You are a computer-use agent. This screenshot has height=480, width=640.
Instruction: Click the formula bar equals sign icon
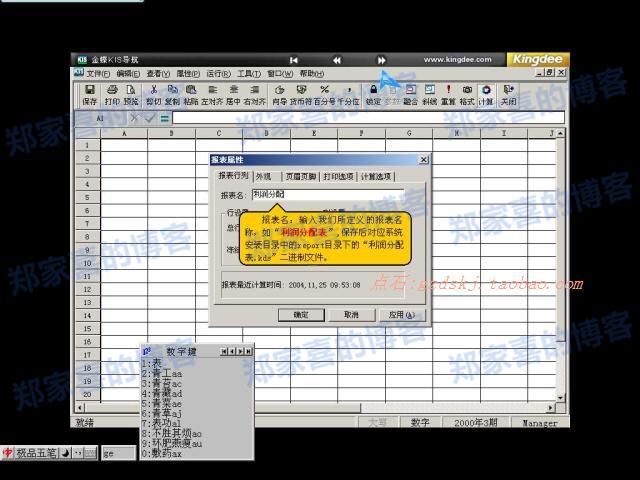pos(164,118)
